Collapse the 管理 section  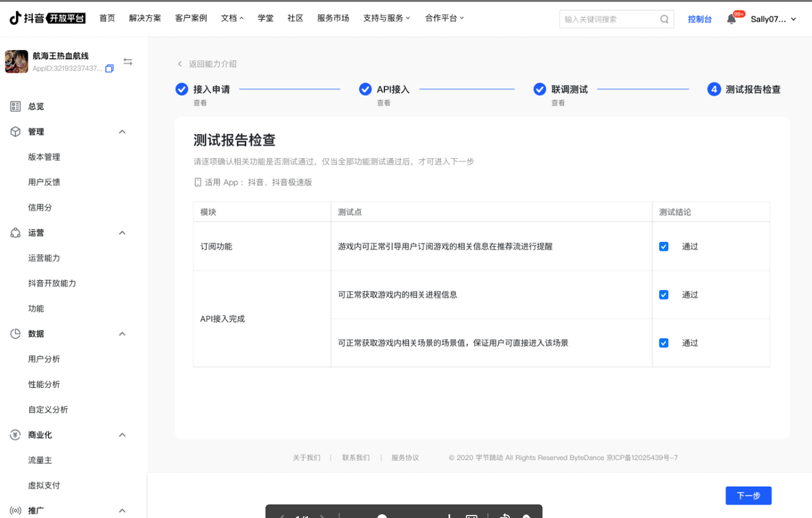(x=122, y=132)
